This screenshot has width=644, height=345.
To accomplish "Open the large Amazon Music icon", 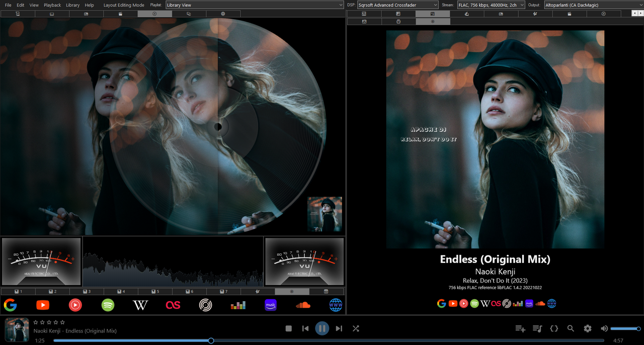I will [x=271, y=305].
